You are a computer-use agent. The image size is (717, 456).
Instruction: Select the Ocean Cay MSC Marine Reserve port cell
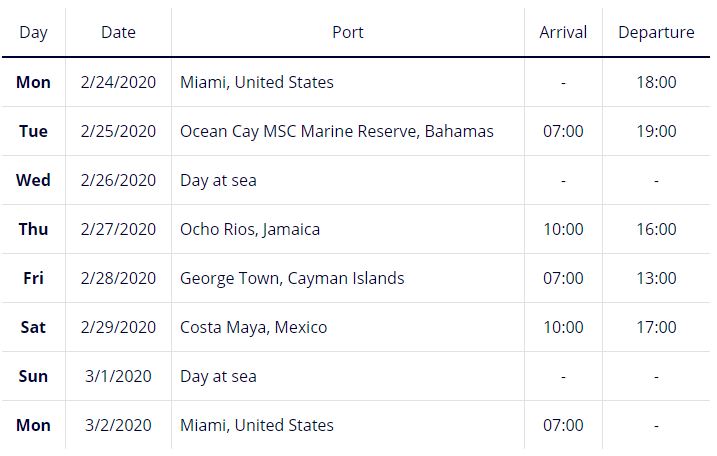click(336, 131)
